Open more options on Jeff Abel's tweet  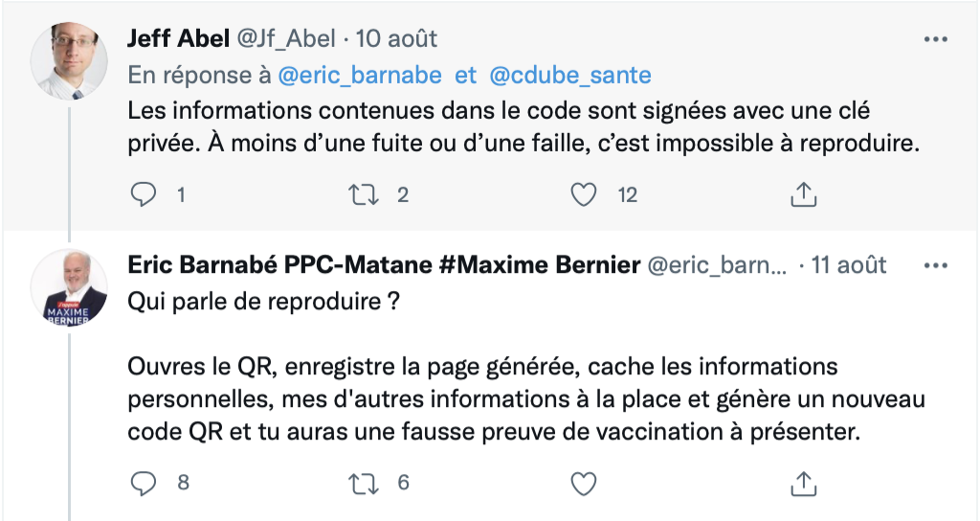tap(936, 39)
